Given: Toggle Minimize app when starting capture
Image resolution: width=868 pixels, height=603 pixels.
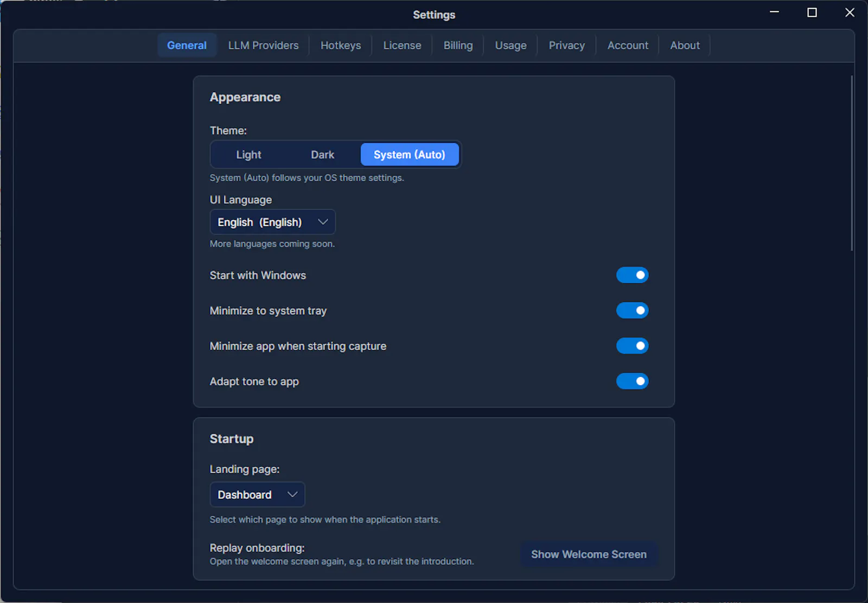Looking at the screenshot, I should coord(633,346).
